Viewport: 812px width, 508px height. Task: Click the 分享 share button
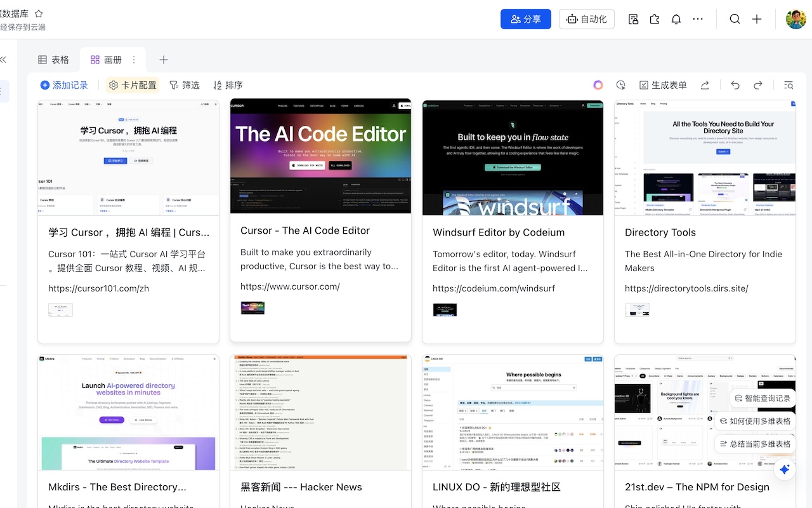pos(526,19)
